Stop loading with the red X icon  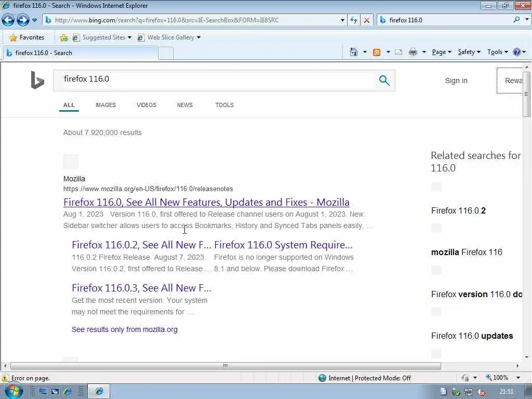point(367,20)
